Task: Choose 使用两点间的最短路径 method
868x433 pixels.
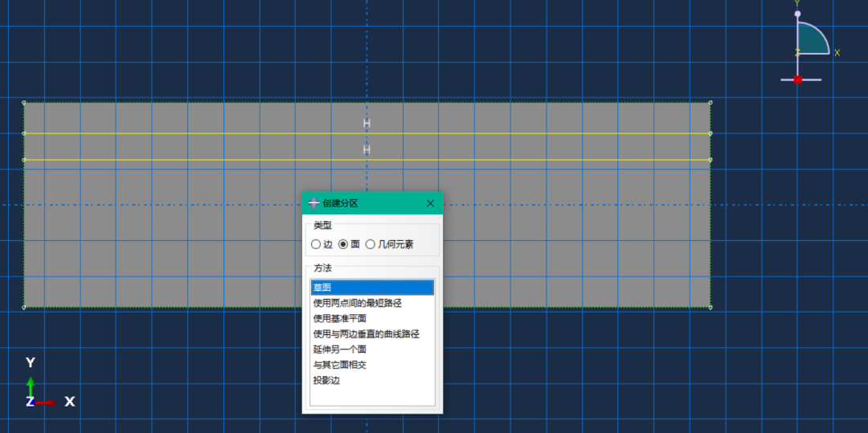Action: [x=372, y=303]
